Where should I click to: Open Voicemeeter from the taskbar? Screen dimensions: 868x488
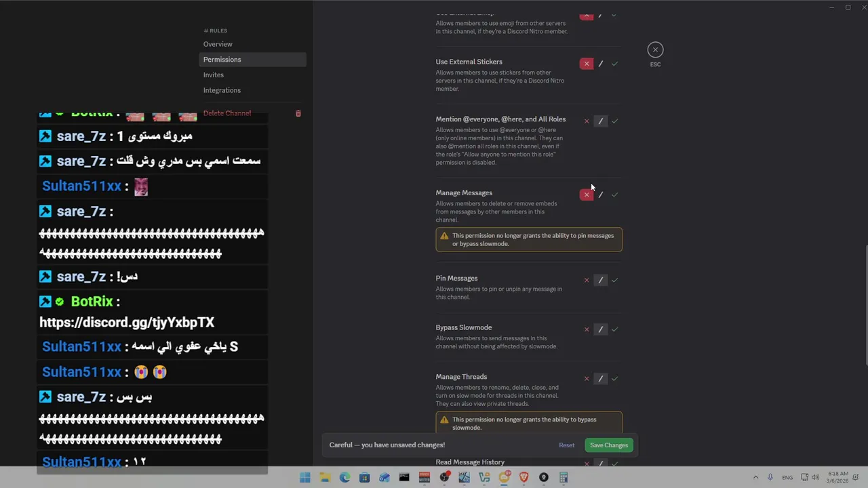click(x=425, y=478)
